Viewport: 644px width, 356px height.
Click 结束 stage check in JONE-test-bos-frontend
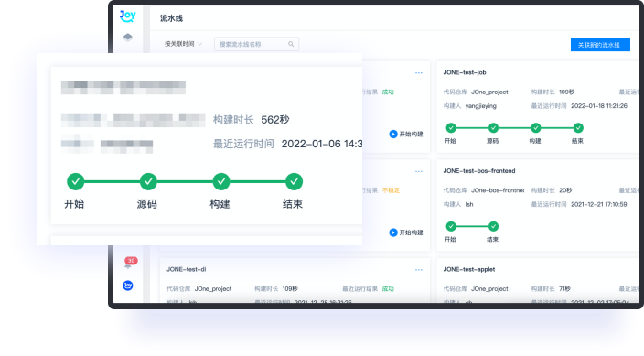click(x=493, y=226)
